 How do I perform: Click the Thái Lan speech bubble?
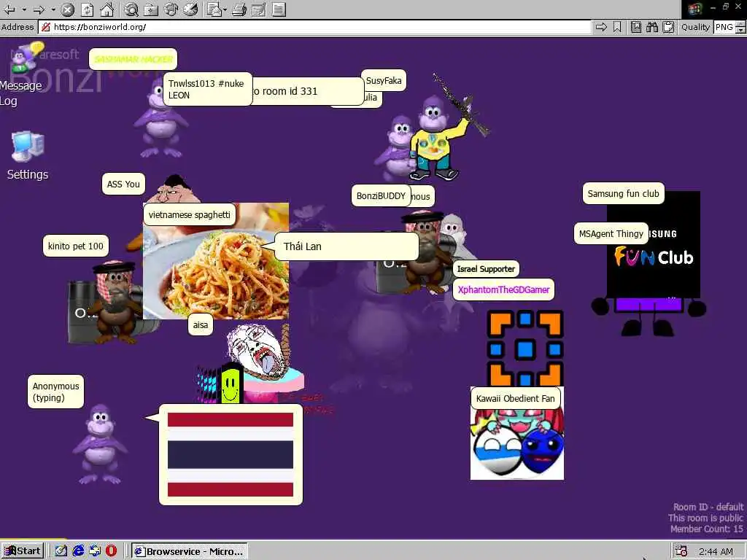347,246
